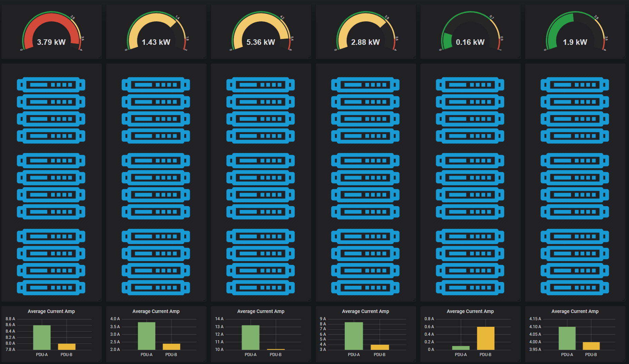This screenshot has height=364, width=629.
Task: Open the first Average Current Amp panel title menu
Action: (51, 311)
